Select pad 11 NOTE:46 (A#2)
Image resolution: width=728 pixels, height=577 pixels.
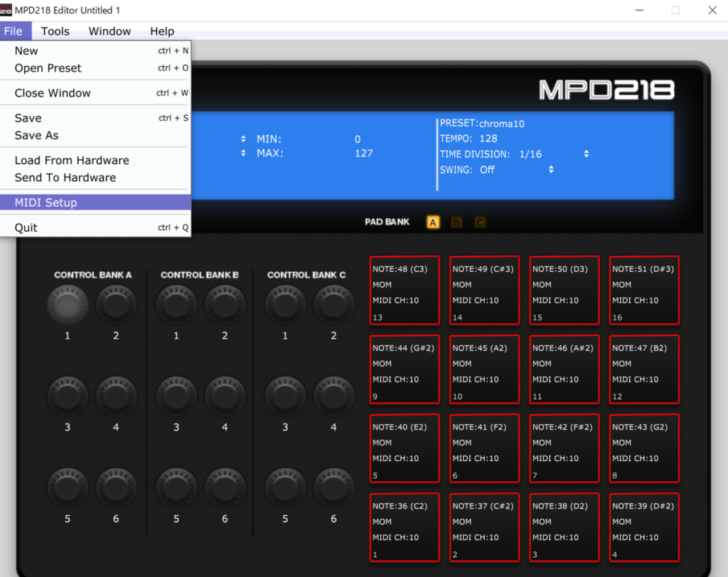[x=564, y=369]
